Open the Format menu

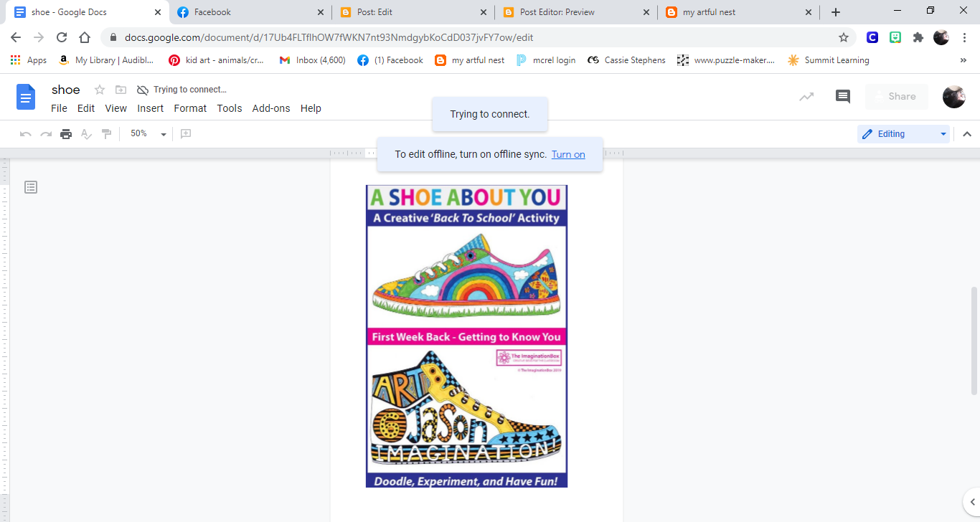190,108
